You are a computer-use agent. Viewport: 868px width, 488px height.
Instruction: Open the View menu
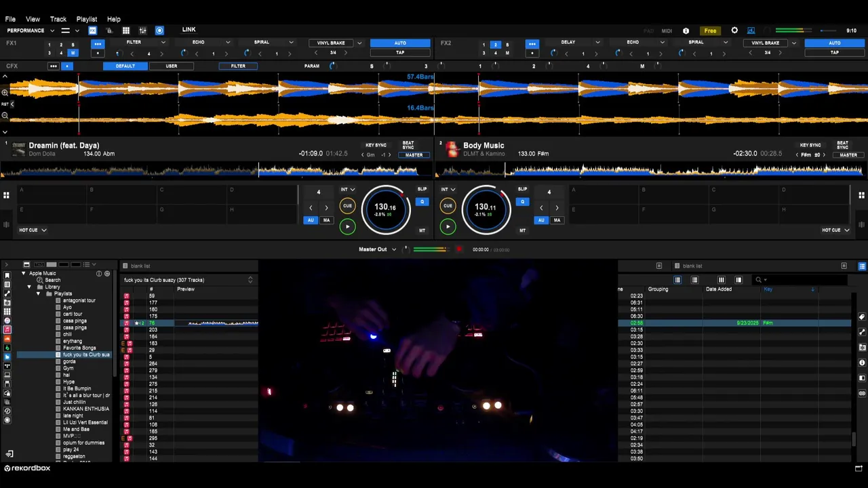click(x=33, y=19)
